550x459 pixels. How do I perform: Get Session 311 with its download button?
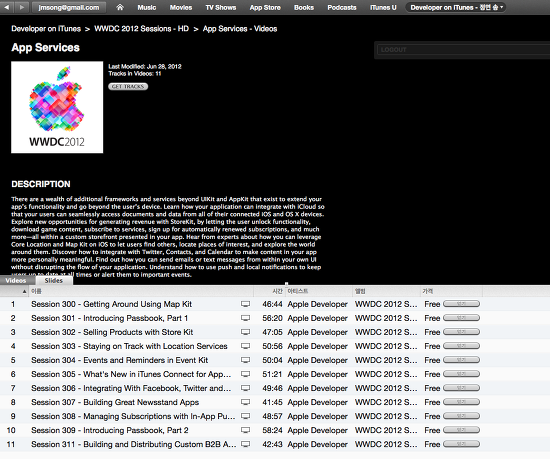pyautogui.click(x=461, y=444)
